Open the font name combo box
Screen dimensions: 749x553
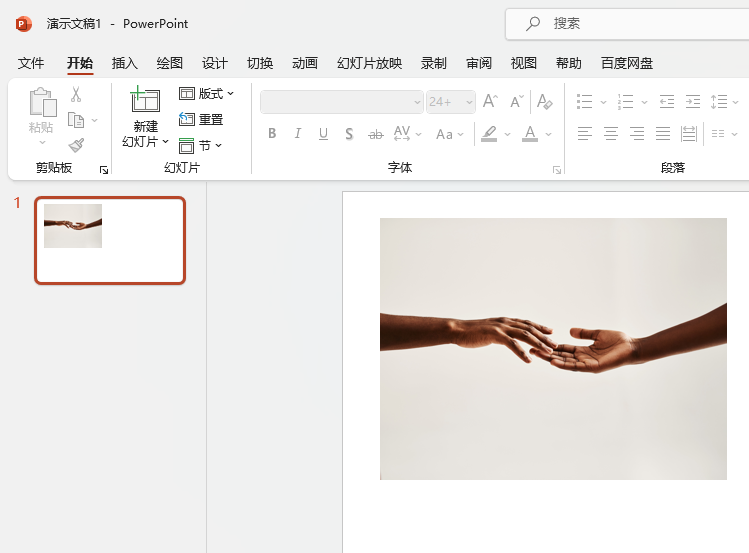coord(342,102)
